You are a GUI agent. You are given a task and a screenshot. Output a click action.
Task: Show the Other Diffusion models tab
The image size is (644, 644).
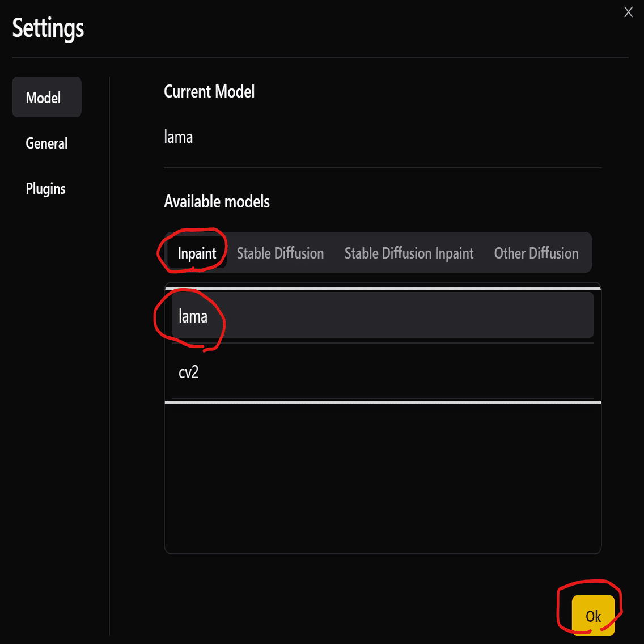[536, 253]
